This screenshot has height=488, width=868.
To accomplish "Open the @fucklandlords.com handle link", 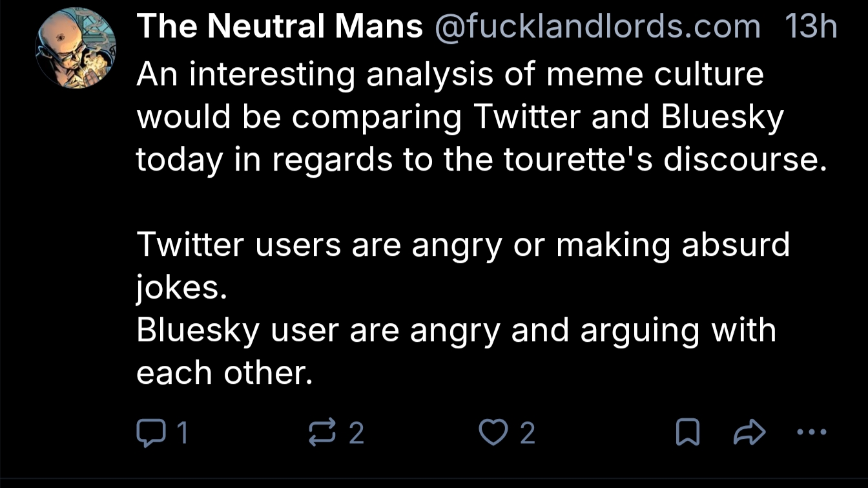I will [597, 27].
